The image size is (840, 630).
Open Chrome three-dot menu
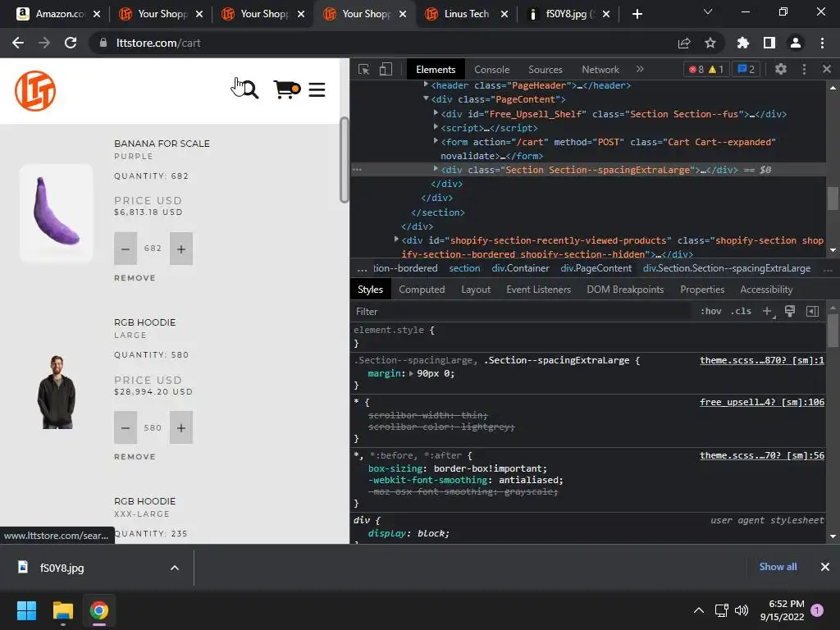(822, 43)
